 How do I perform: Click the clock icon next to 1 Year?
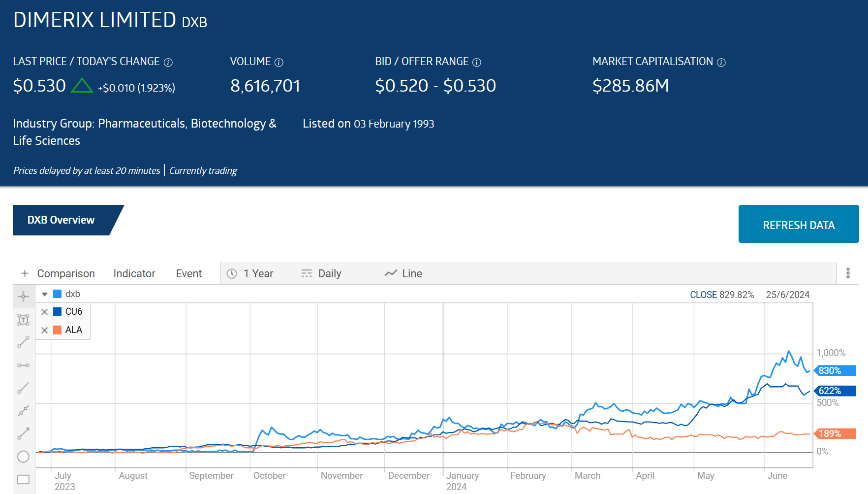232,273
